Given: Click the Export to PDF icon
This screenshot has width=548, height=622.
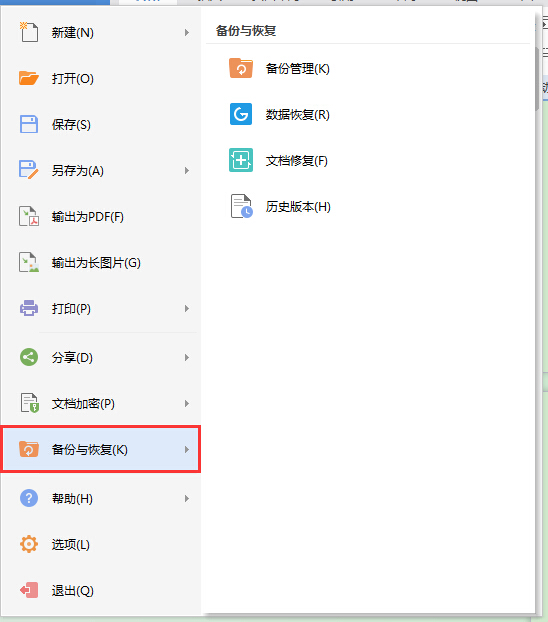Looking at the screenshot, I should point(29,216).
